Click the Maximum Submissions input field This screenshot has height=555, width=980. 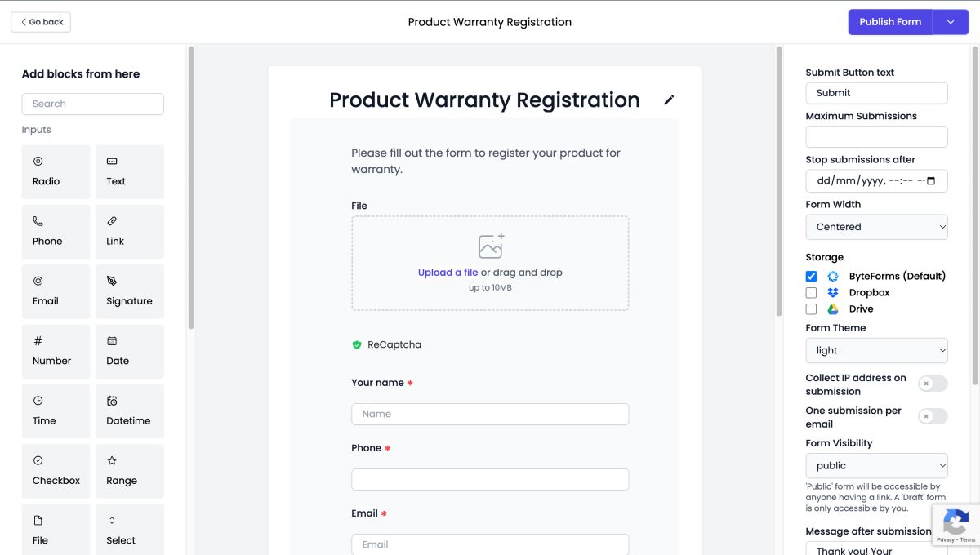pyautogui.click(x=876, y=137)
